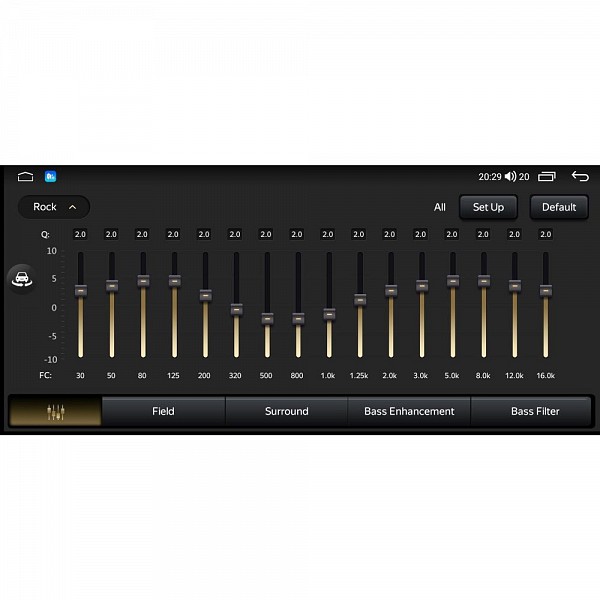Select the Bass Filter tab
This screenshot has height=600, width=600.
coord(535,411)
